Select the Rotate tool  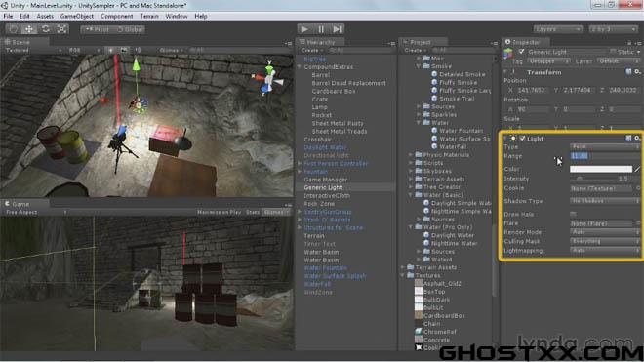pyautogui.click(x=46, y=29)
